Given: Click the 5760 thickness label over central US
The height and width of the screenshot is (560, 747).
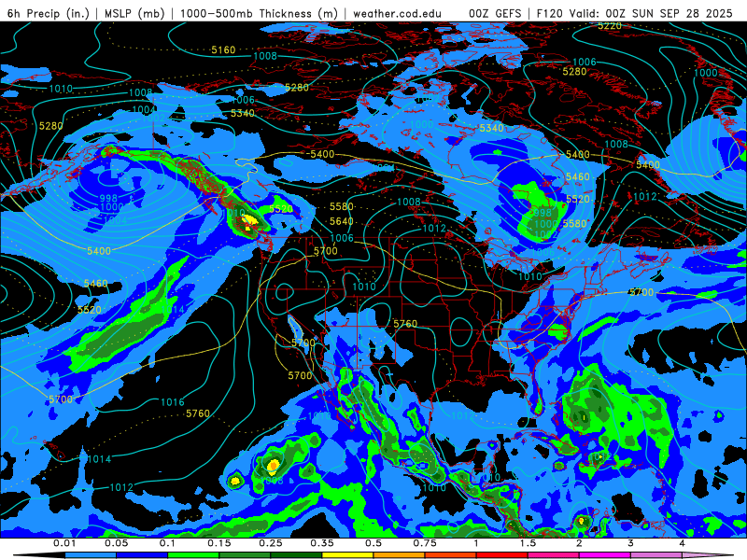Looking at the screenshot, I should click(405, 324).
